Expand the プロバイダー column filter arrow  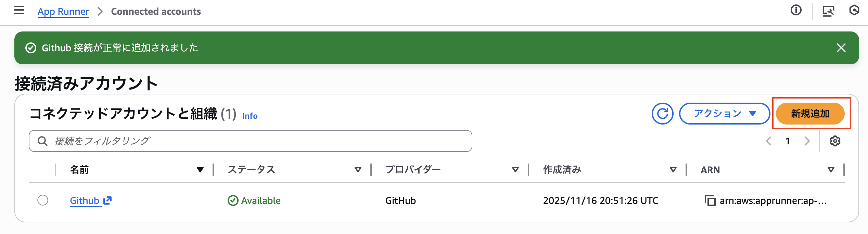(515, 169)
